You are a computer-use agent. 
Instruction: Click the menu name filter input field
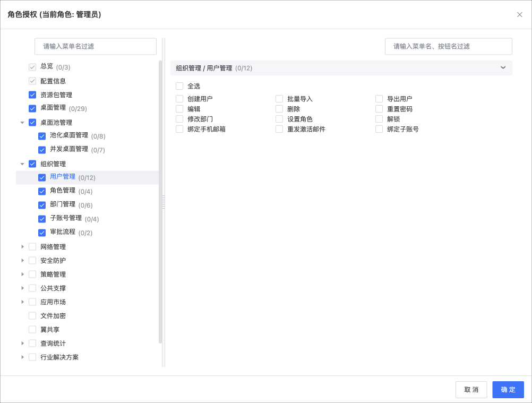95,46
